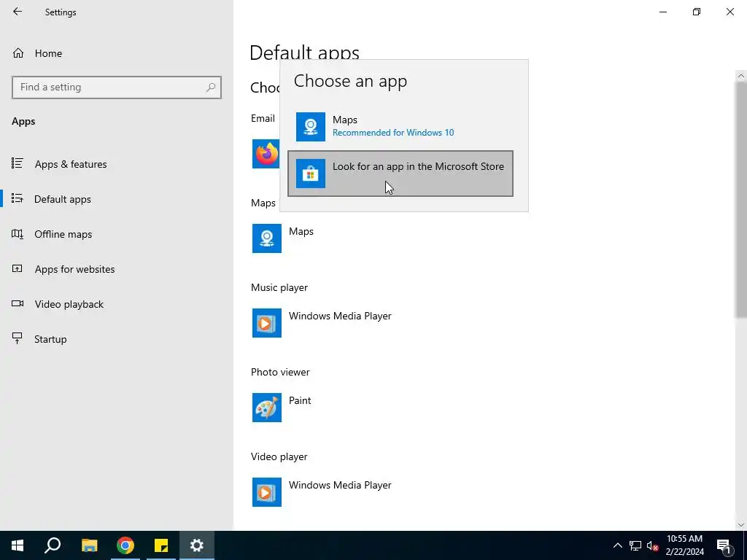Screen dimensions: 747x560
Task: Open Apps for websites settings
Action: [116, 269]
